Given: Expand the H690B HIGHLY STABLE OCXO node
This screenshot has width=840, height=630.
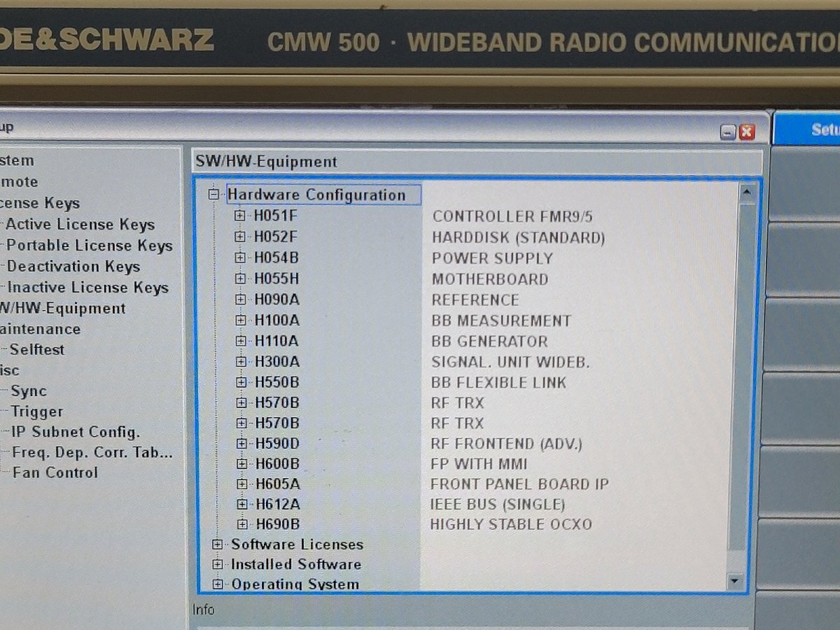Looking at the screenshot, I should click(242, 524).
